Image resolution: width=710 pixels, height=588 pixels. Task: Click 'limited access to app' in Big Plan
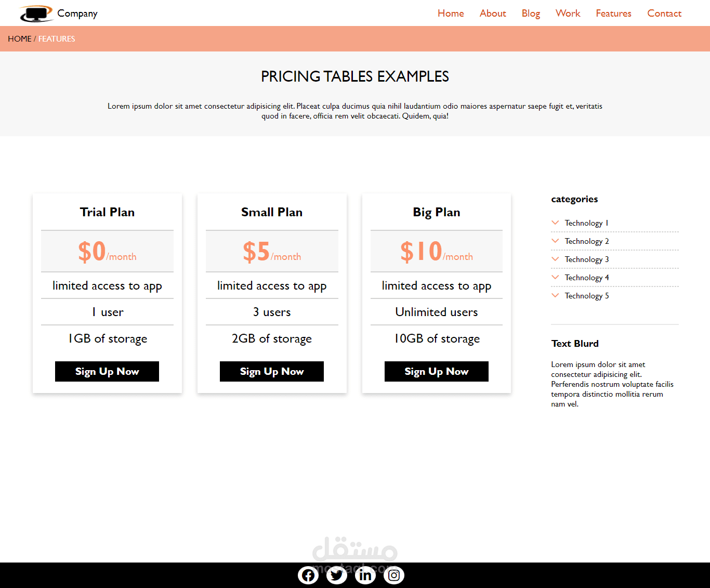(x=437, y=286)
